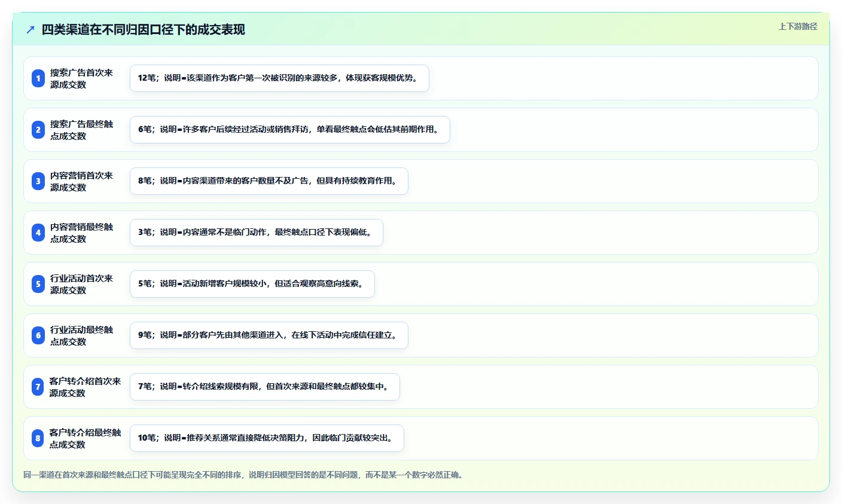Click number badge 1 for 搜索广告首次来源
This screenshot has width=842, height=504.
coord(38,78)
